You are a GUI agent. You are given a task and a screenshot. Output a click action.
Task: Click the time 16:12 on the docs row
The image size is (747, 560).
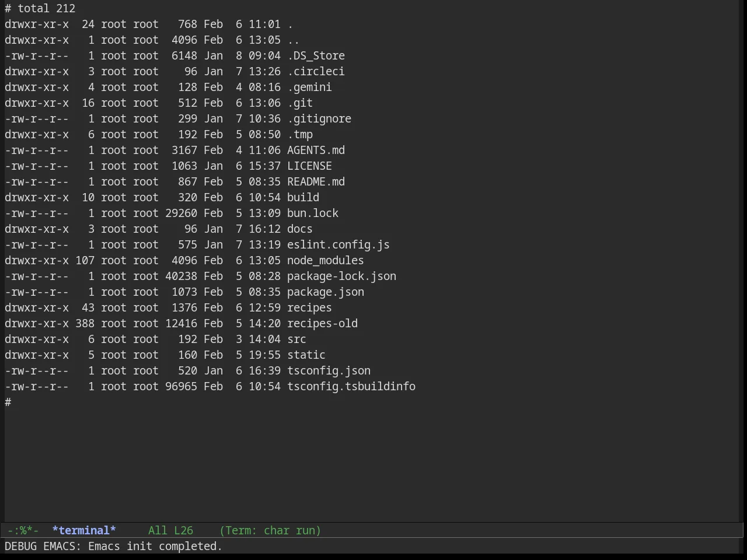click(264, 229)
